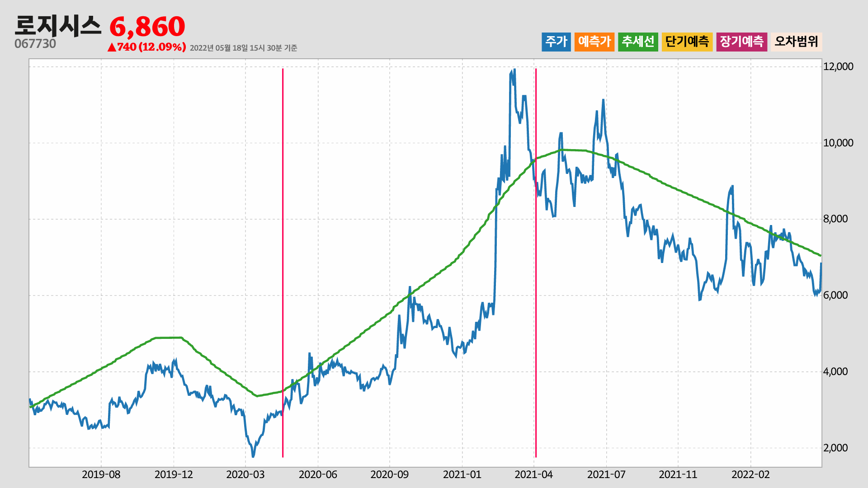This screenshot has width=868, height=488.
Task: Click the x-axis label 2021-07
Action: pyautogui.click(x=606, y=474)
